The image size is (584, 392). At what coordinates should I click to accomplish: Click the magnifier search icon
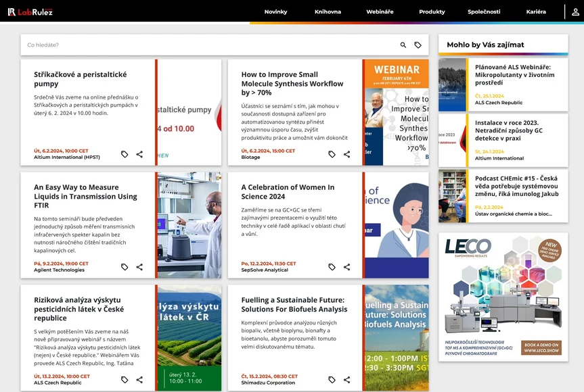point(401,44)
